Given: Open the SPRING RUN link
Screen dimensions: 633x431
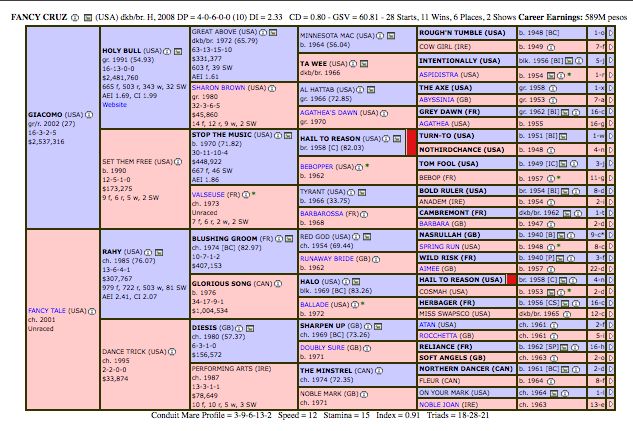Looking at the screenshot, I should point(438,247).
